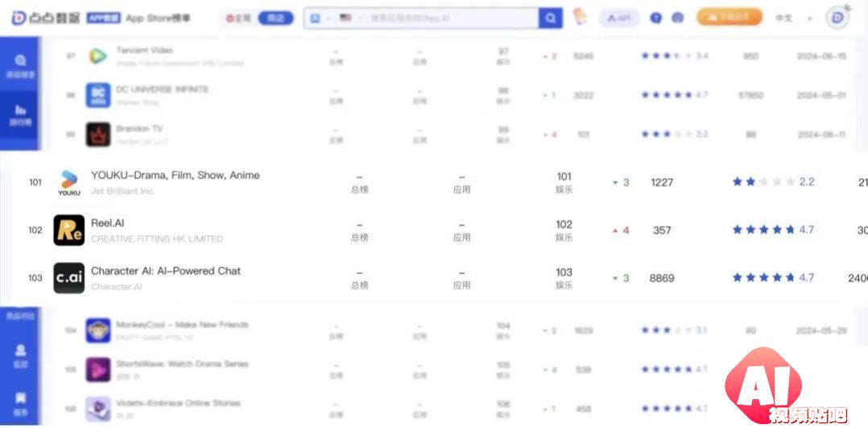This screenshot has width=868, height=428.
Task: Open the App Store rankings header tab
Action: [158, 18]
